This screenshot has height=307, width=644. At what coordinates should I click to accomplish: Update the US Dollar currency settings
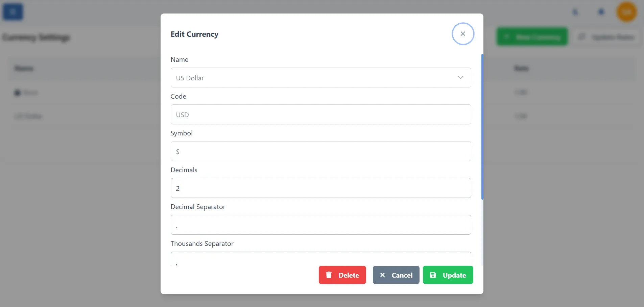coord(448,275)
